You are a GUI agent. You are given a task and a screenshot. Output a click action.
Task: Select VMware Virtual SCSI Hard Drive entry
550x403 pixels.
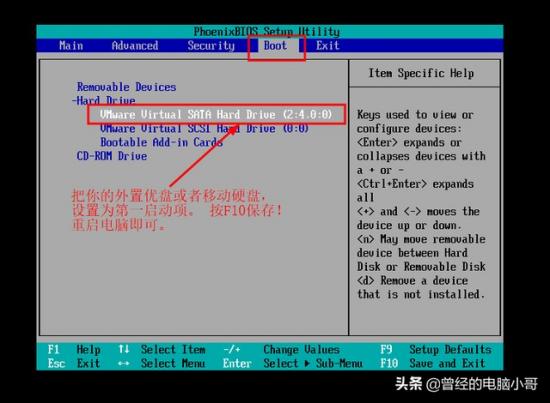204,128
